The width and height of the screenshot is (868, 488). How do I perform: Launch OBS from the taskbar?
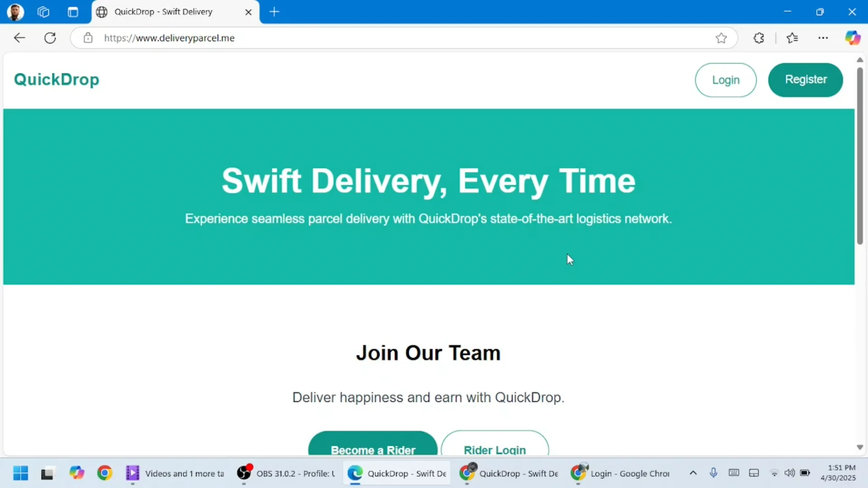coord(244,473)
